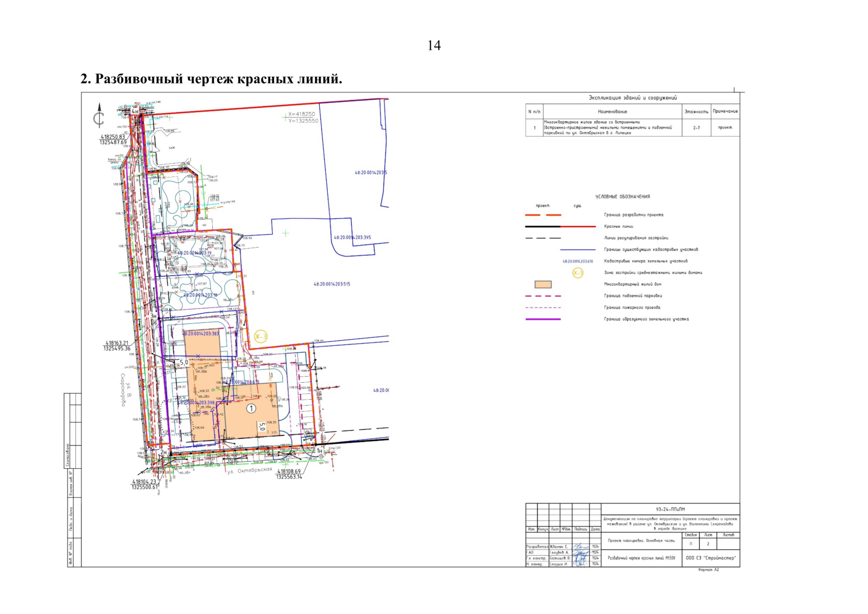The width and height of the screenshot is (868, 614).
Task: Click 'Экспликация зданий и сооружений' table title
Action: 632,98
